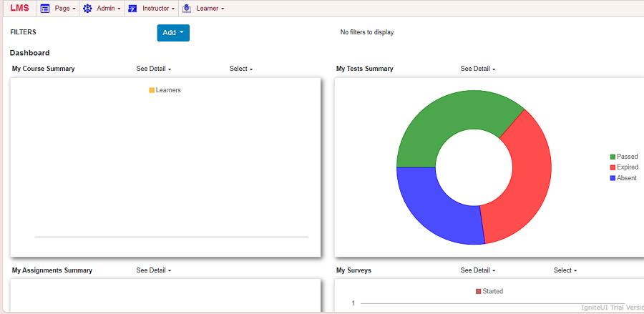Image resolution: width=644 pixels, height=314 pixels.
Task: Click the LMS logo in navbar
Action: (19, 9)
